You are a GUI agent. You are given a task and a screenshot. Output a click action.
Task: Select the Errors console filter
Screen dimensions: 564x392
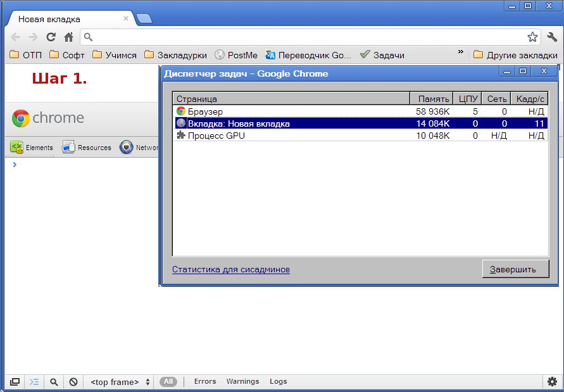tap(205, 381)
